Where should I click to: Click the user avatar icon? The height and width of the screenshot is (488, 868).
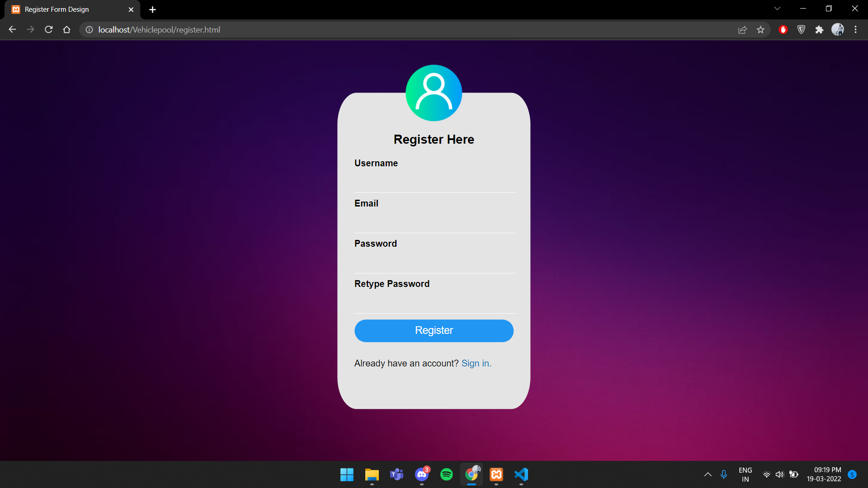pos(434,93)
